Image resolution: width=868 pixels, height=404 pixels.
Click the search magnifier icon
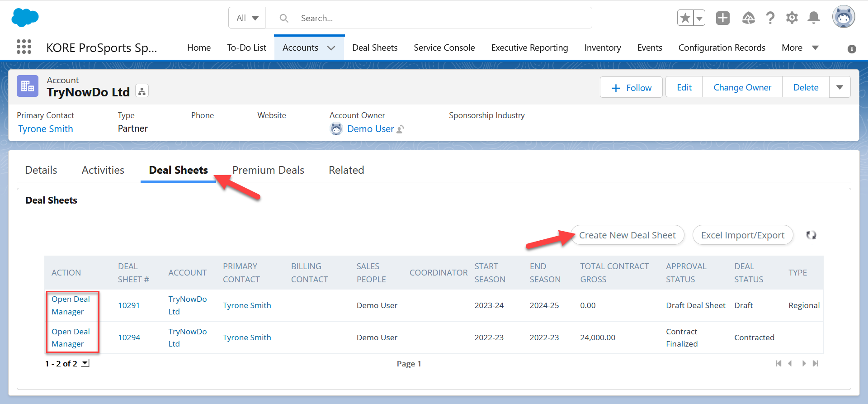[284, 18]
